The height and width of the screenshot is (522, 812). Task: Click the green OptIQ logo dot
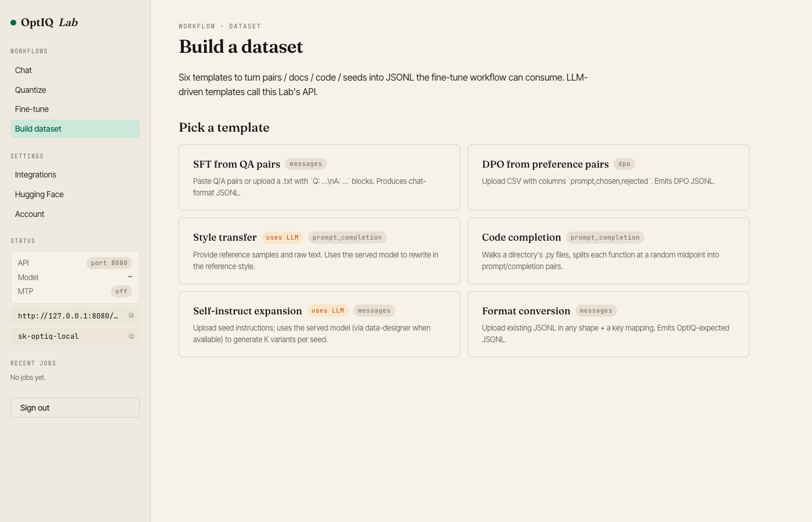pyautogui.click(x=13, y=23)
